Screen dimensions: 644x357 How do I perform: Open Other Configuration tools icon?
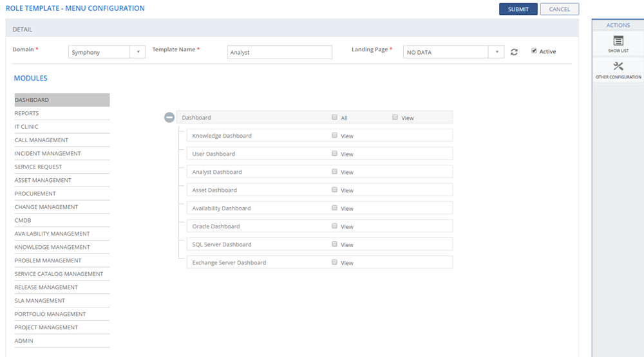(618, 67)
